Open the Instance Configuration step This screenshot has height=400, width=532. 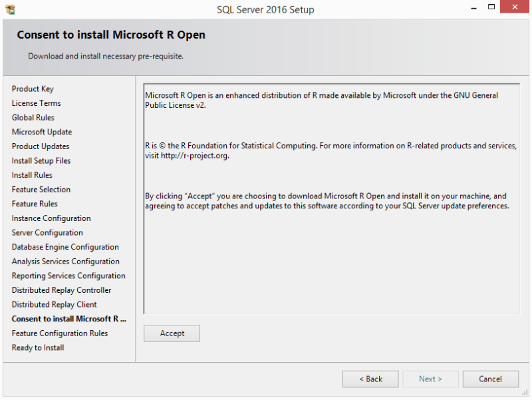[x=51, y=218]
